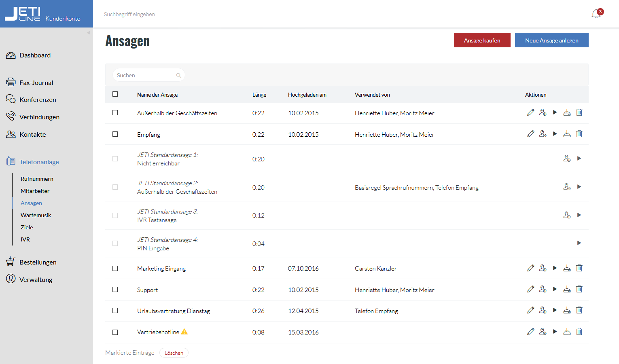619x364 pixels.
Task: Delete the Urlaubsvertretung Dienstag announcement
Action: point(579,310)
